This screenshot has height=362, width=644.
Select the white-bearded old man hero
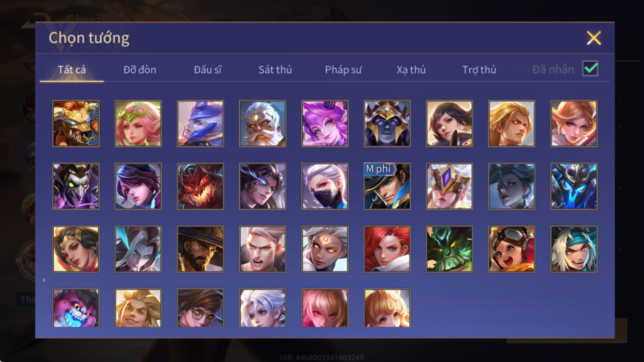pos(262,123)
